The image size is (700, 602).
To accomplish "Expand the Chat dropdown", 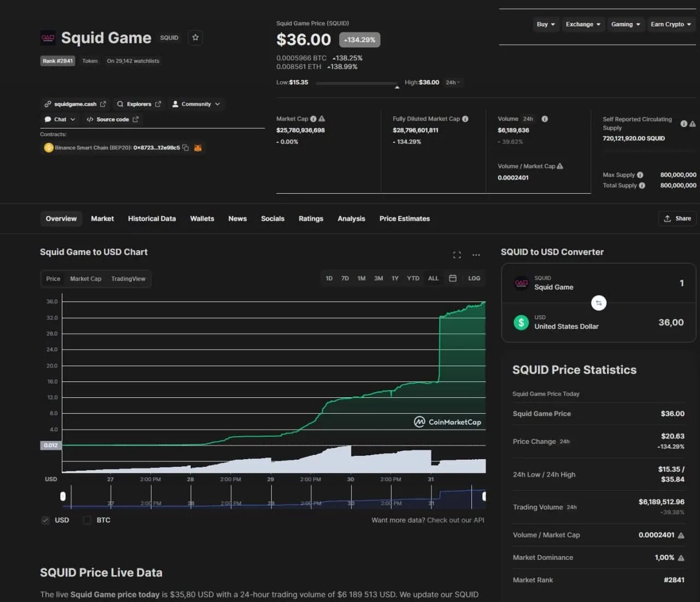I will click(60, 119).
